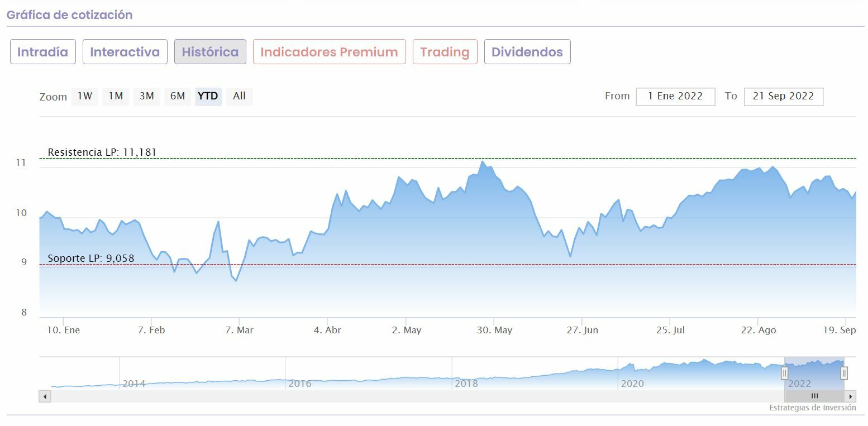This screenshot has width=868, height=426.
Task: Click the From date input field
Action: click(x=675, y=96)
